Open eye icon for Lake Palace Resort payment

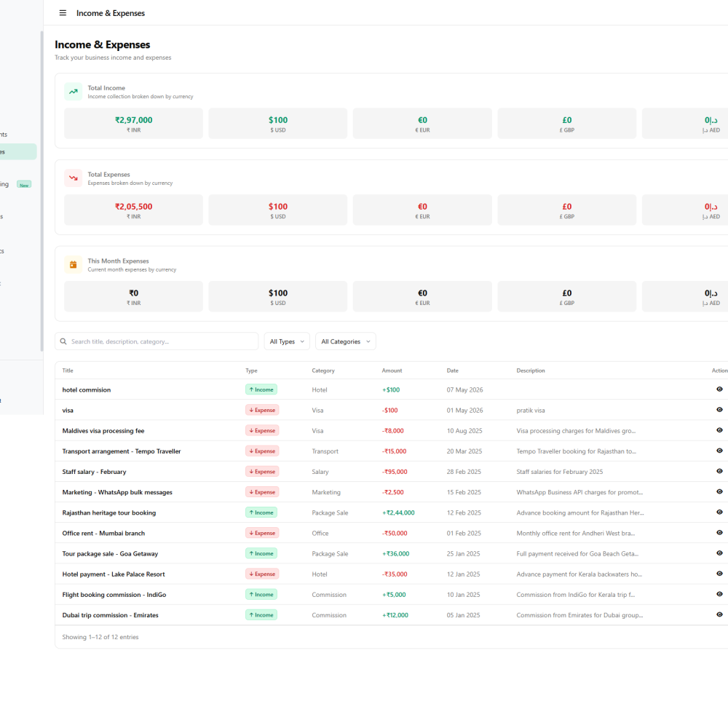tap(719, 574)
